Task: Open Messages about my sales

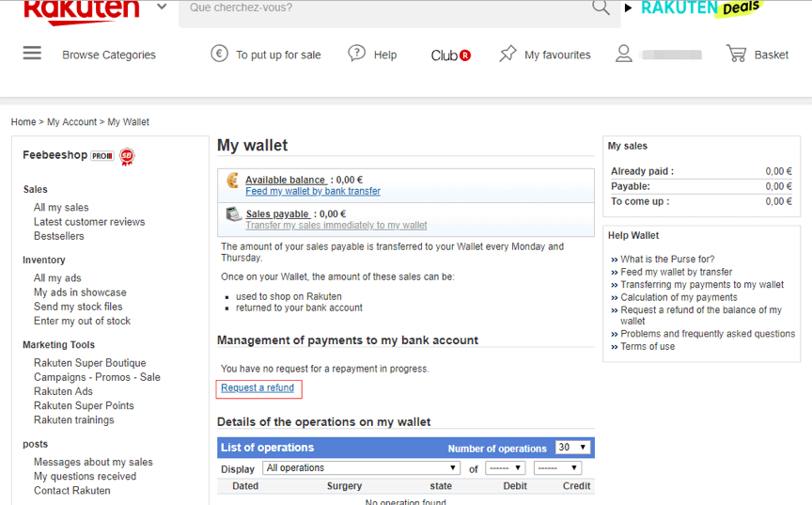Action: pyautogui.click(x=93, y=462)
